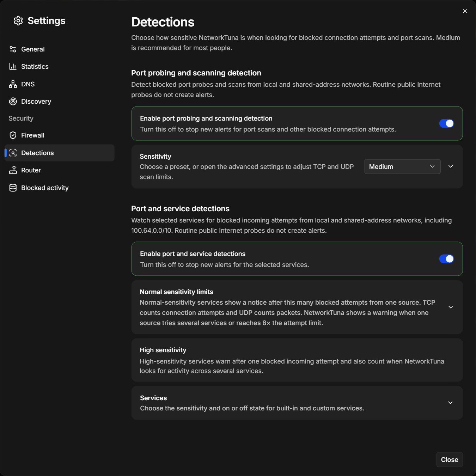
Task: Open Blocked activity settings page
Action: click(x=59, y=188)
